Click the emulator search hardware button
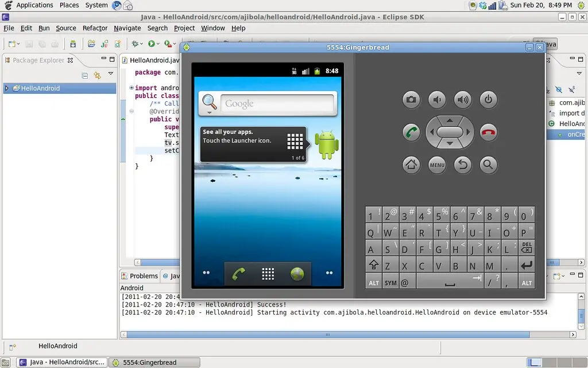The width and height of the screenshot is (588, 368). (488, 164)
